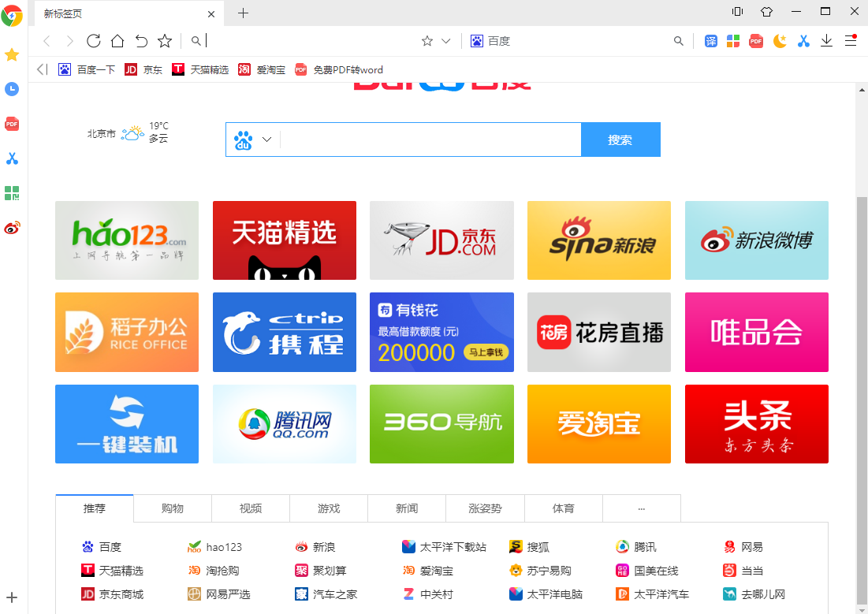Open the PDF converter toolbar extension
The height and width of the screenshot is (614, 868).
click(755, 41)
